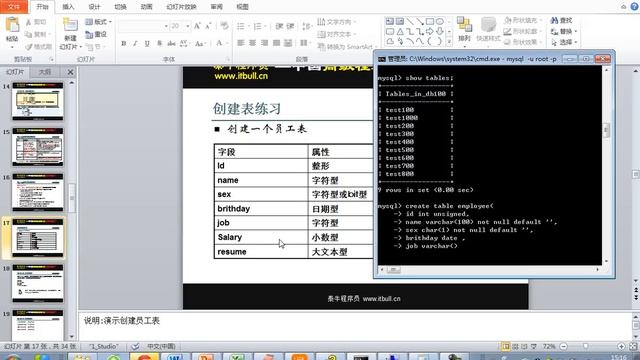Open the 视图 (View) ribbon tab
This screenshot has height=360, width=640.
click(243, 7)
